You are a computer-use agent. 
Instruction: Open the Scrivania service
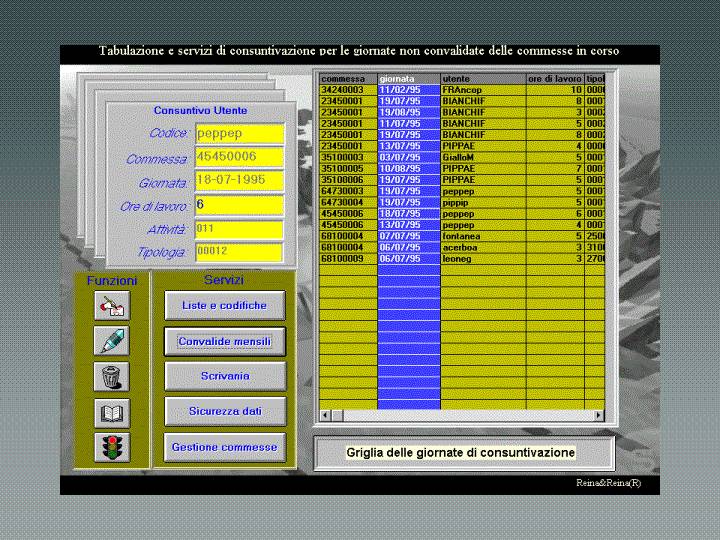(225, 376)
